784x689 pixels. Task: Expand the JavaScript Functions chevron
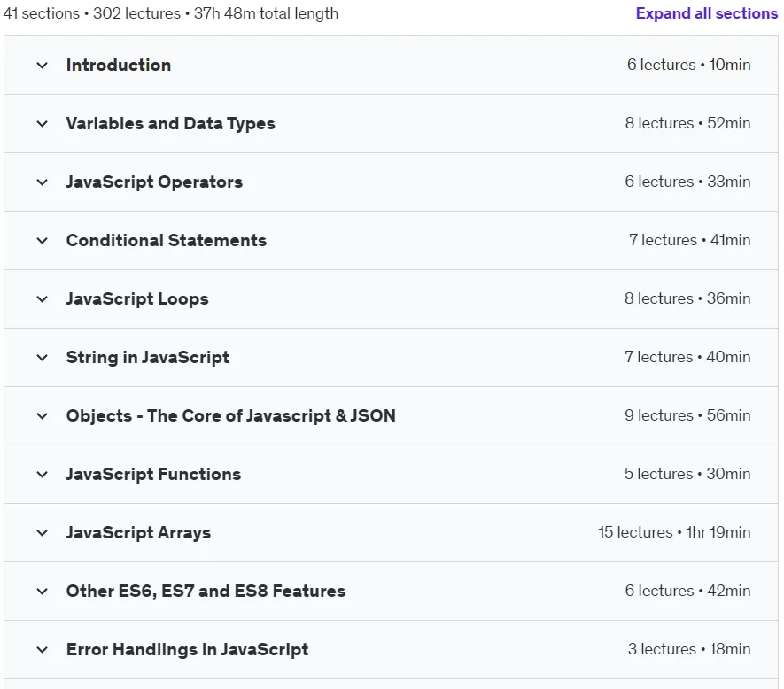[43, 475]
